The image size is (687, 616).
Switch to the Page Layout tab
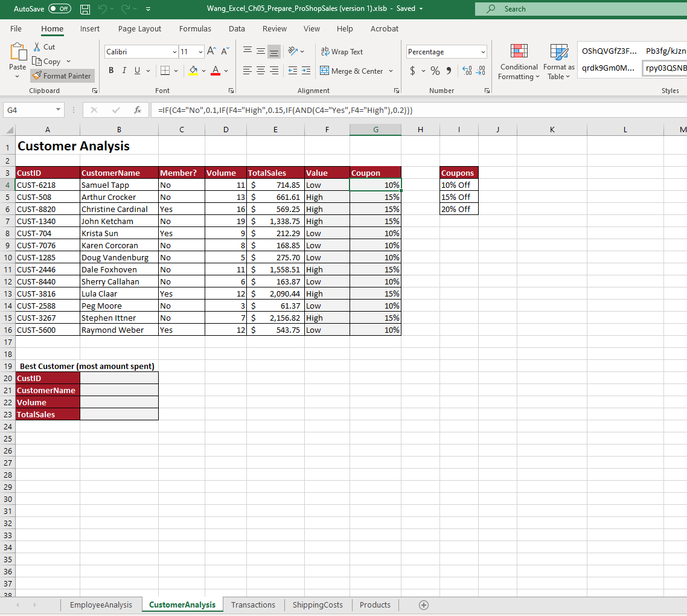[140, 28]
